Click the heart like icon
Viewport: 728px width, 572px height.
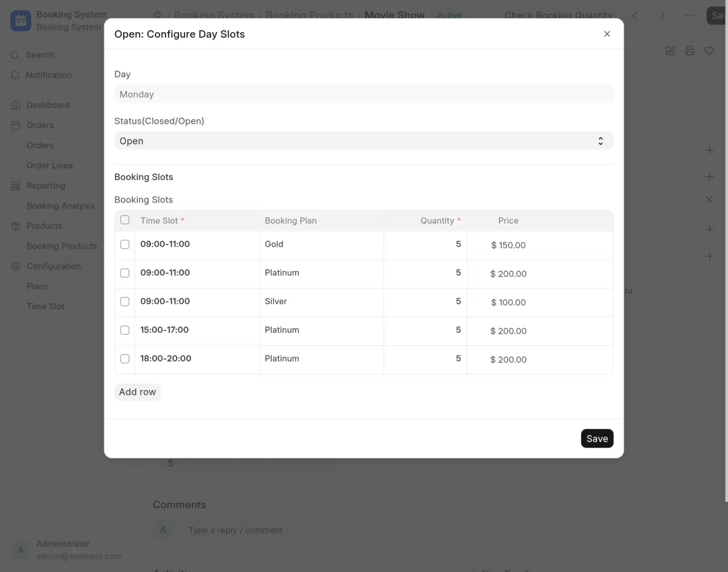(709, 51)
